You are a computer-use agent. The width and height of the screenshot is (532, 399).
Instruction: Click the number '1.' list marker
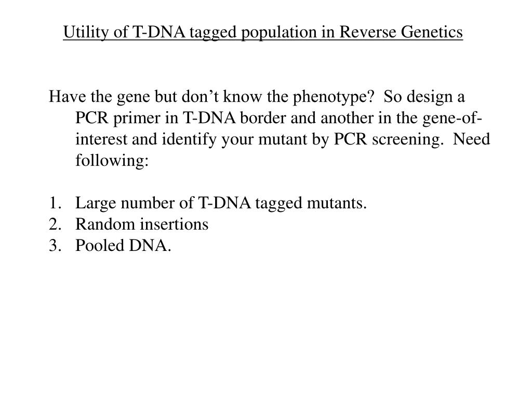[x=55, y=203]
